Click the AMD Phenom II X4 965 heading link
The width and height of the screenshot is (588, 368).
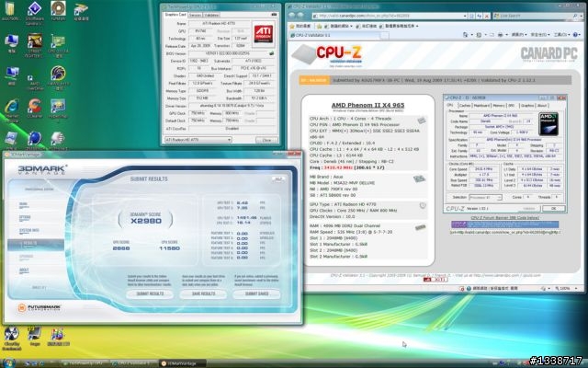[x=367, y=105]
